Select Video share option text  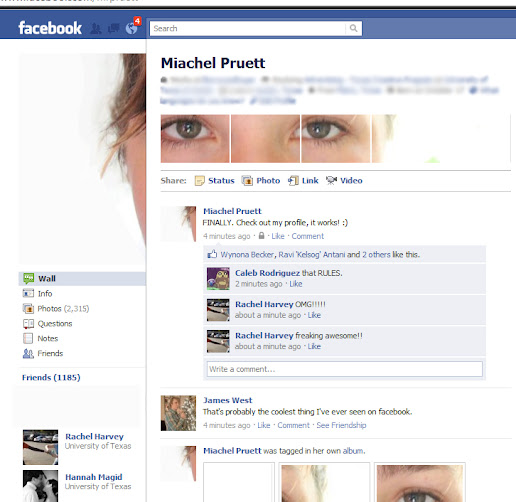[x=351, y=181]
